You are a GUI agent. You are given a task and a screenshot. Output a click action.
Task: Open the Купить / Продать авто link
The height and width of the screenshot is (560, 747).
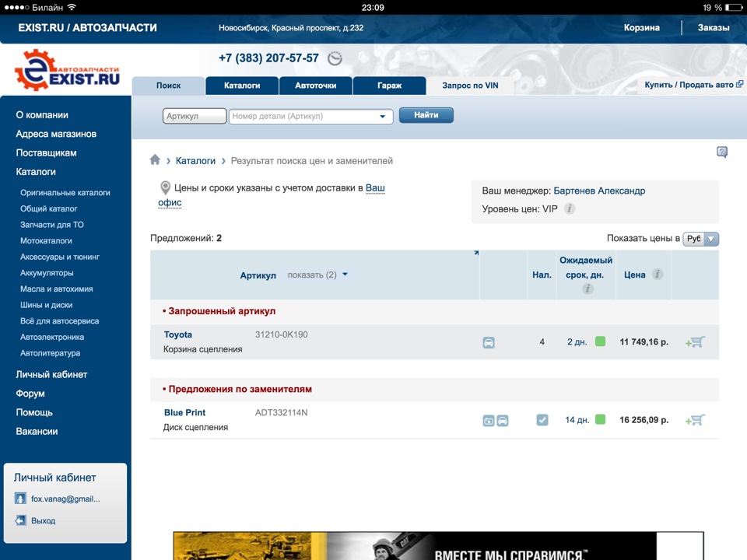point(689,85)
